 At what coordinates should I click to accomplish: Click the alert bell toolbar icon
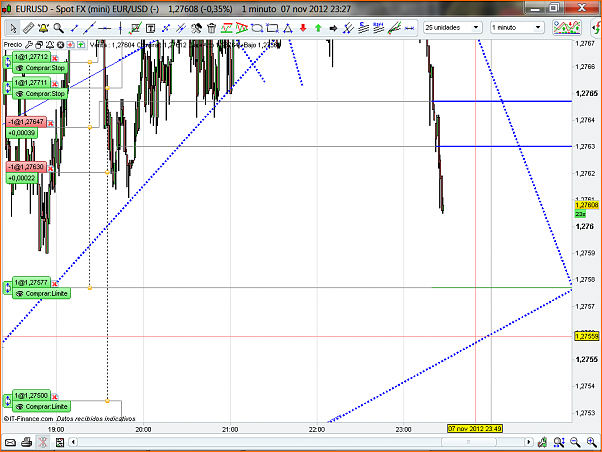pos(43,28)
